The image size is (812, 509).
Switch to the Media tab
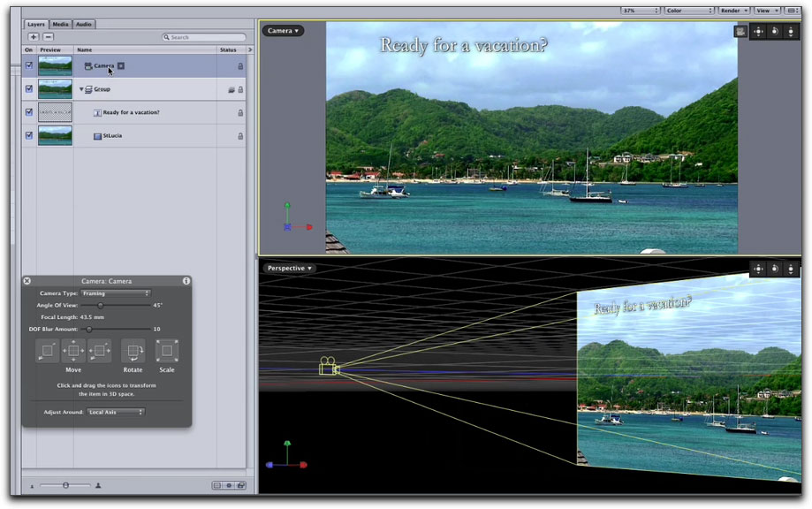pyautogui.click(x=60, y=24)
